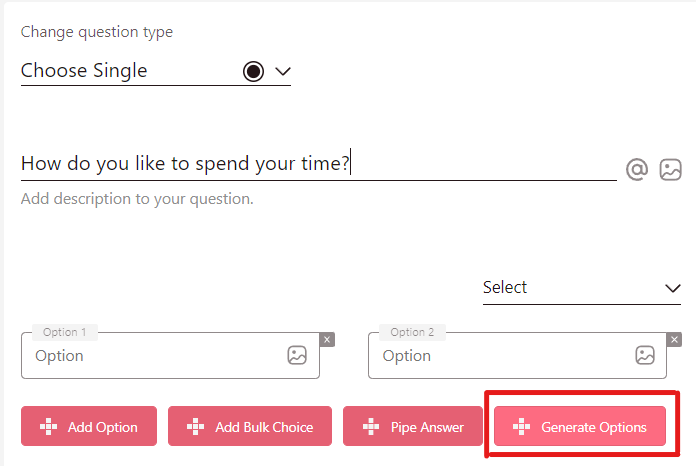Focus the question title text field
The image size is (696, 466).
318,164
